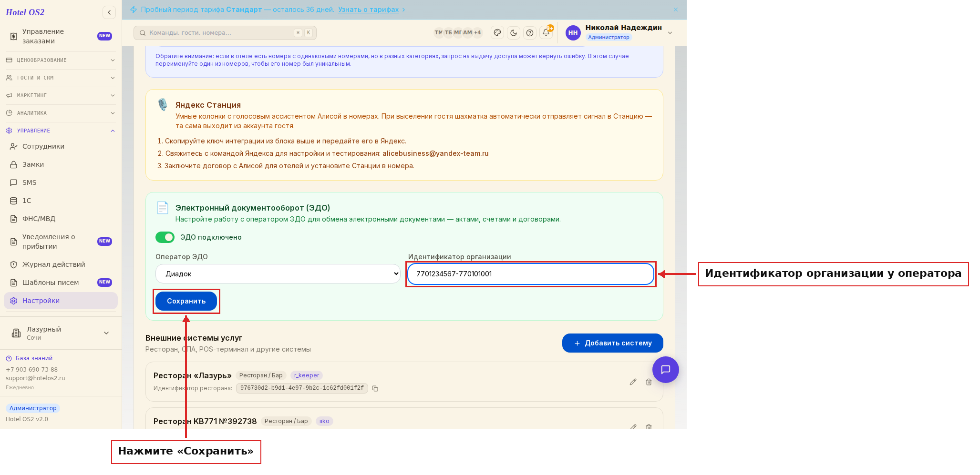Open Управление заказами in the sidebar
The height and width of the screenshot is (475, 980).
click(61, 36)
